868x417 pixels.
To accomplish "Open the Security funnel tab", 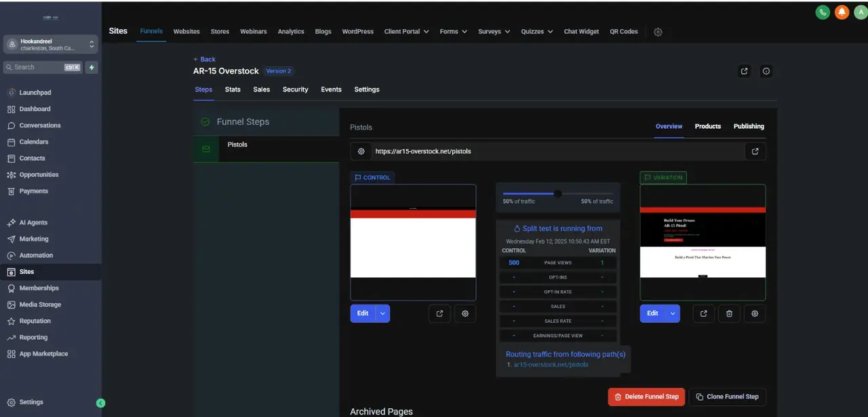I will [x=296, y=90].
